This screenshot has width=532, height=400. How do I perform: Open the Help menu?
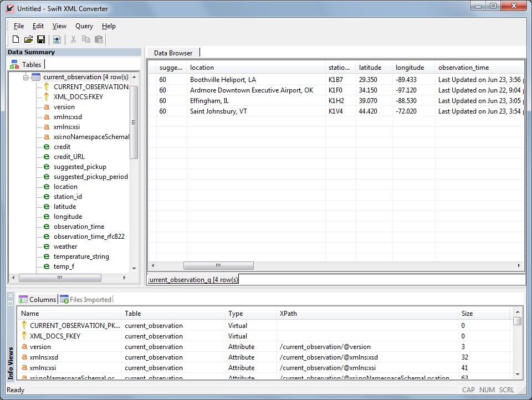tap(109, 26)
